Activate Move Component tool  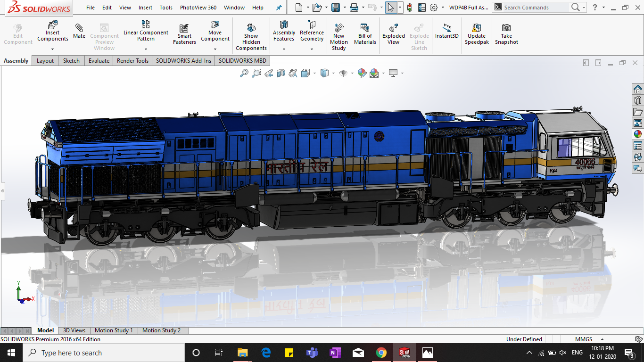click(x=215, y=31)
